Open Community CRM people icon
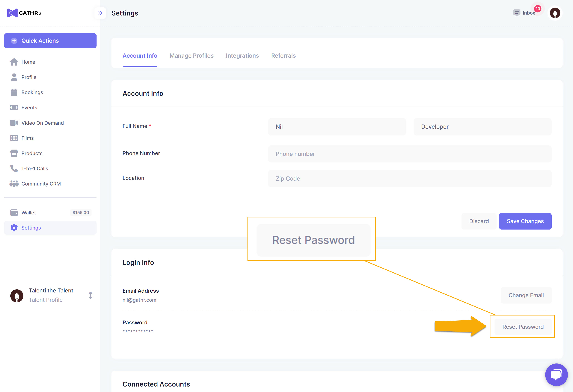This screenshot has height=392, width=573. point(14,184)
